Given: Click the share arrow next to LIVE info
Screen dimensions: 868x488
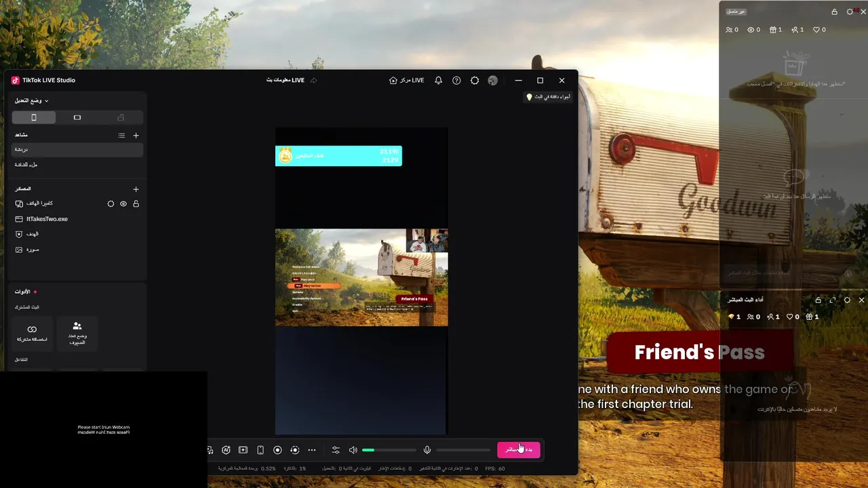Looking at the screenshot, I should [313, 80].
